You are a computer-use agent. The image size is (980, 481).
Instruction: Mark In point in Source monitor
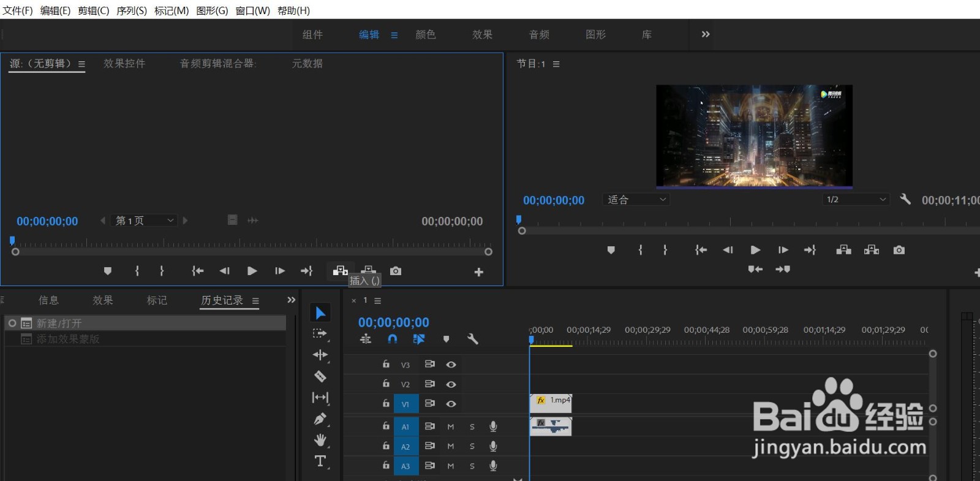(137, 271)
